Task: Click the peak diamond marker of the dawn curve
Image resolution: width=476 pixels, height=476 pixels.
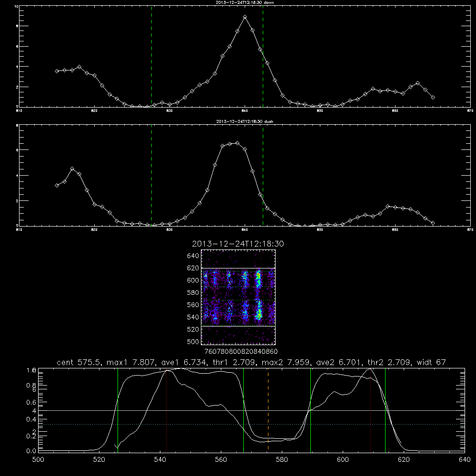Action: (x=245, y=17)
